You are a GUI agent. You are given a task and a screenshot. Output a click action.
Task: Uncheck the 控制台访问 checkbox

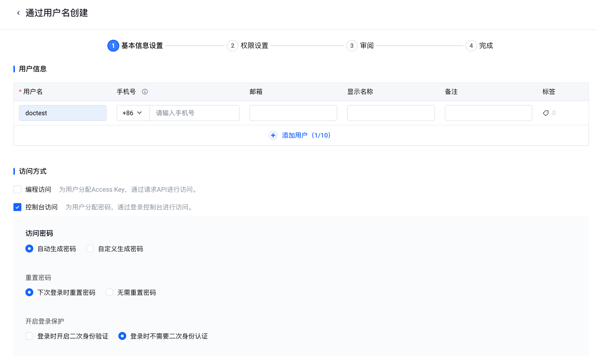point(17,207)
